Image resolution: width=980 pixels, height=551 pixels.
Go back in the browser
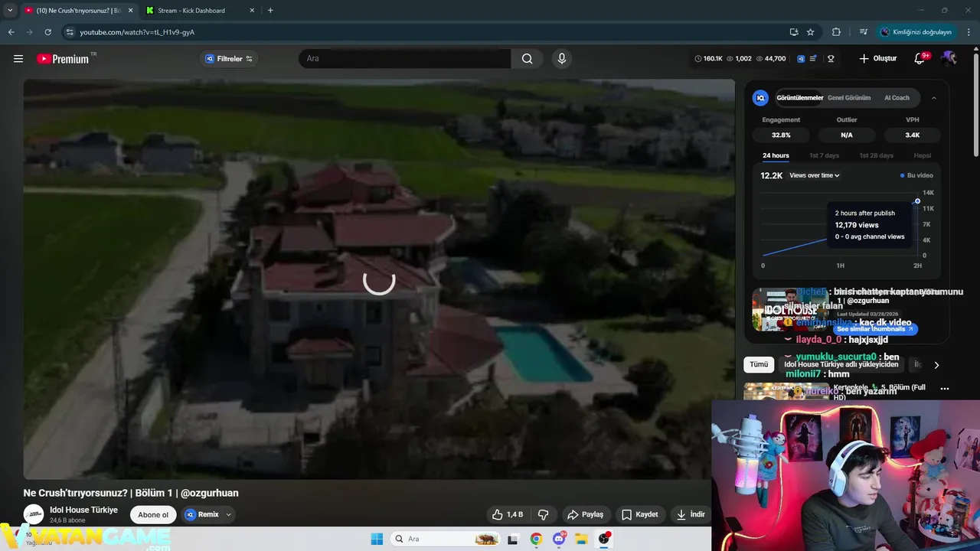[11, 32]
